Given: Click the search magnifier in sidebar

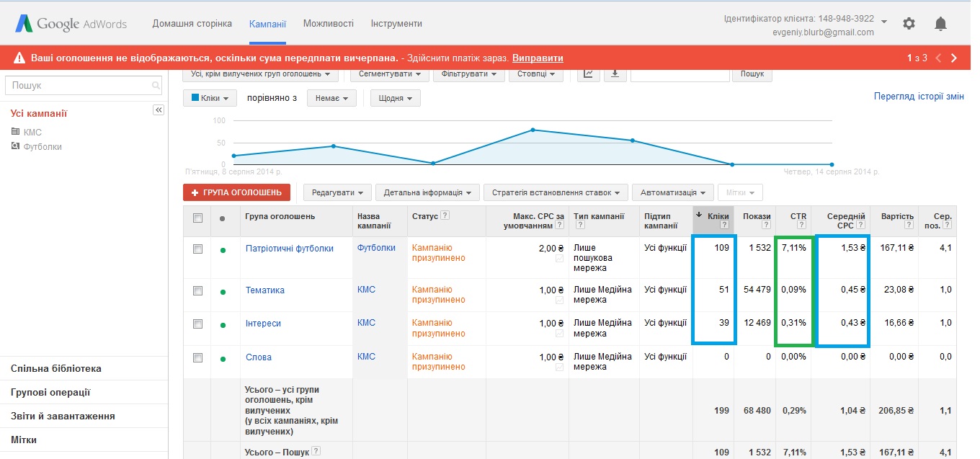Looking at the screenshot, I should (x=156, y=85).
